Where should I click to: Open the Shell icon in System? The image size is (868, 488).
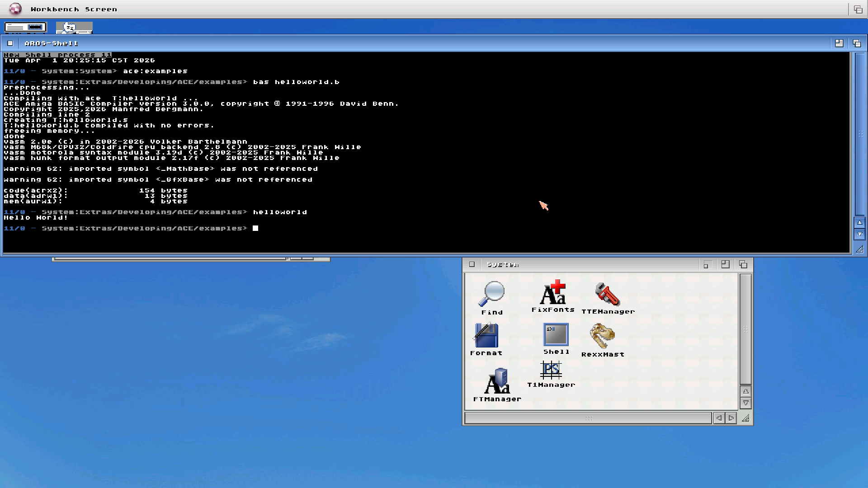[x=556, y=335]
